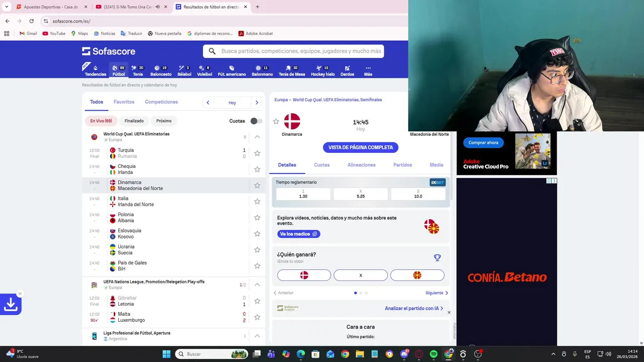Open the Balonmano sport category
The width and height of the screenshot is (644, 362).
coord(262,71)
